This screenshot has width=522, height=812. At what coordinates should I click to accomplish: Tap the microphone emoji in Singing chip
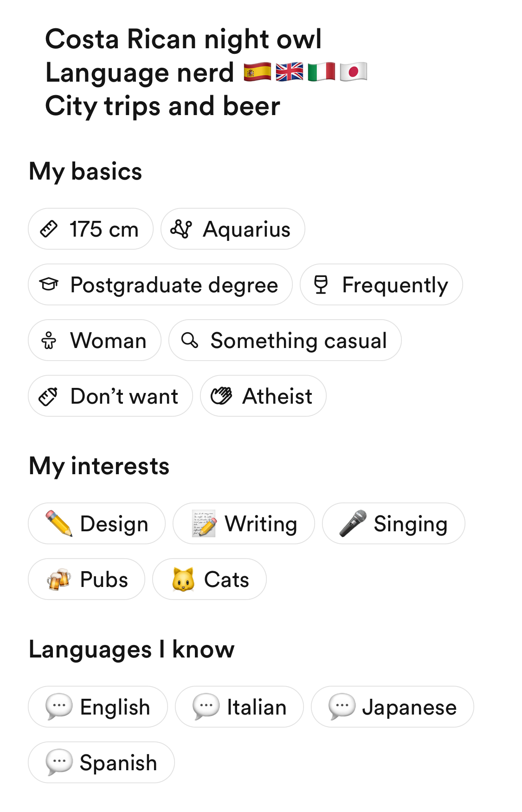(353, 523)
